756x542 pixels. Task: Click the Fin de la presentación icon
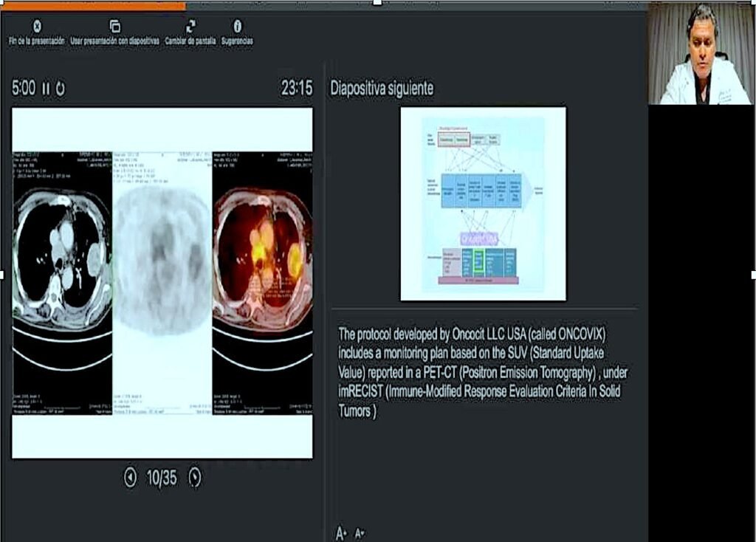37,27
